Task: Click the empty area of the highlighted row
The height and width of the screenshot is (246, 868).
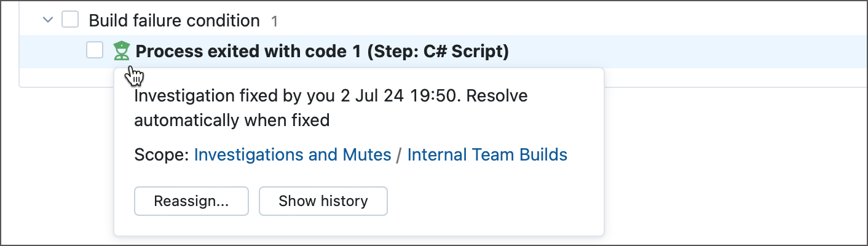Action: pyautogui.click(x=676, y=52)
